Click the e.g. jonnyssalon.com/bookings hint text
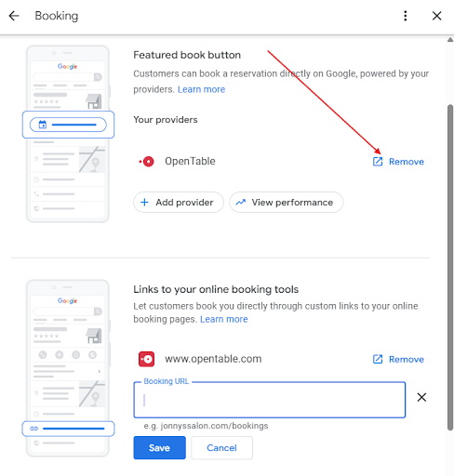The height and width of the screenshot is (476, 454). (206, 426)
